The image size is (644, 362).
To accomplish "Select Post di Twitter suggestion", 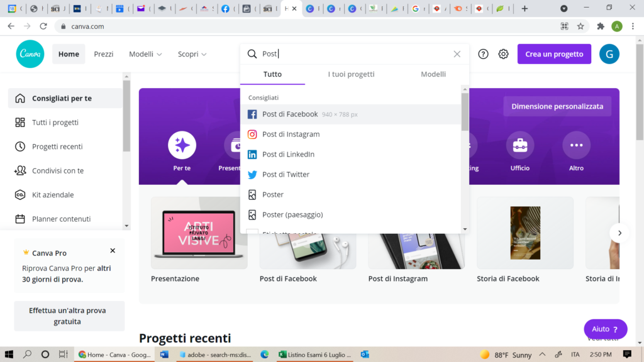I will point(350,175).
